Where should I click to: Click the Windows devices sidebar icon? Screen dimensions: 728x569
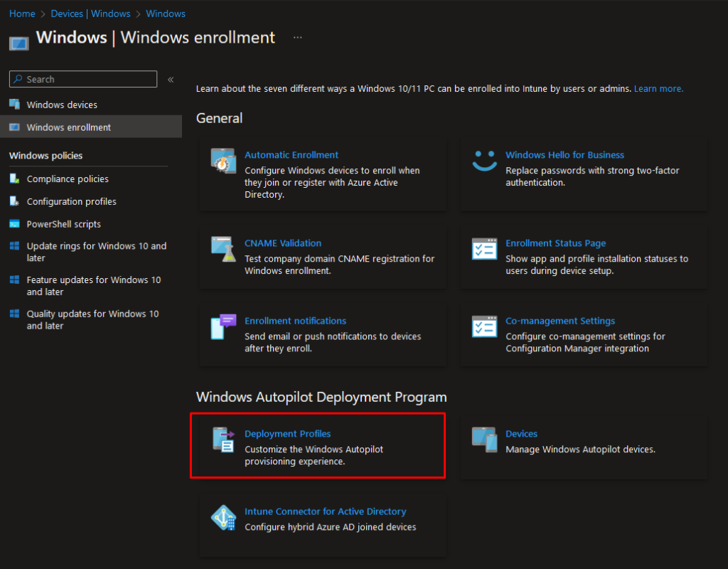click(14, 105)
